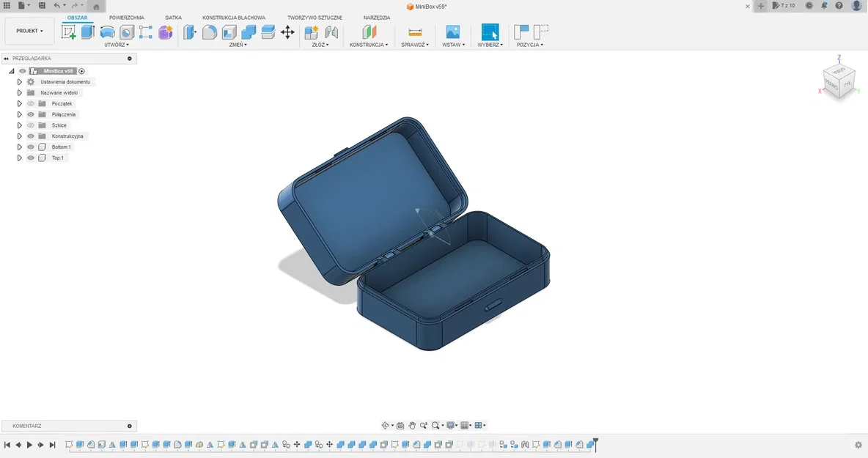Expand the Bottom:1 tree item

(x=19, y=147)
